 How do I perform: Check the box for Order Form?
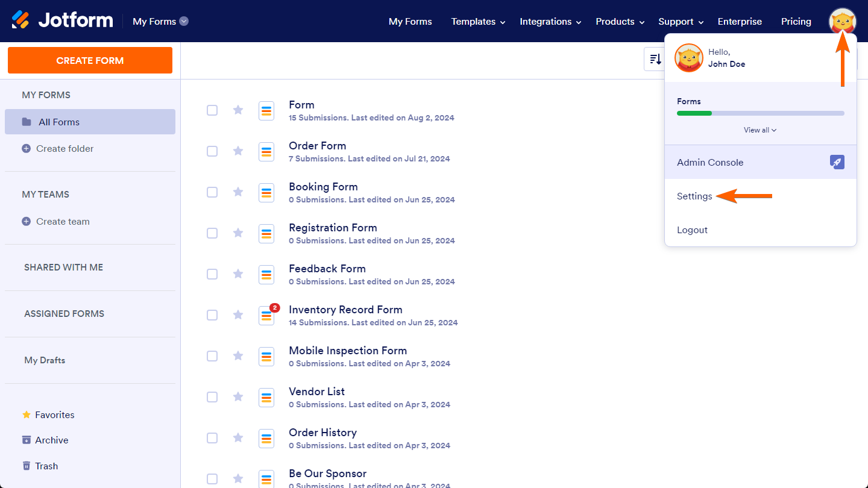[212, 151]
